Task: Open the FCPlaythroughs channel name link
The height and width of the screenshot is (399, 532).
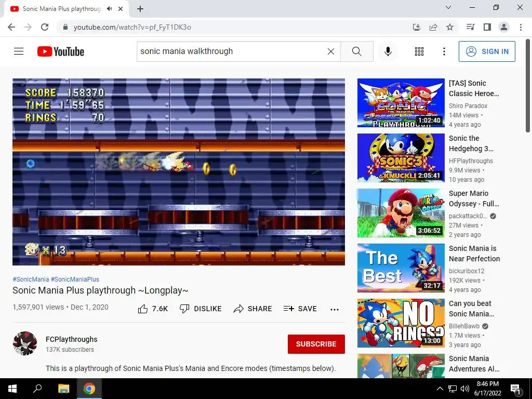Action: (x=72, y=339)
